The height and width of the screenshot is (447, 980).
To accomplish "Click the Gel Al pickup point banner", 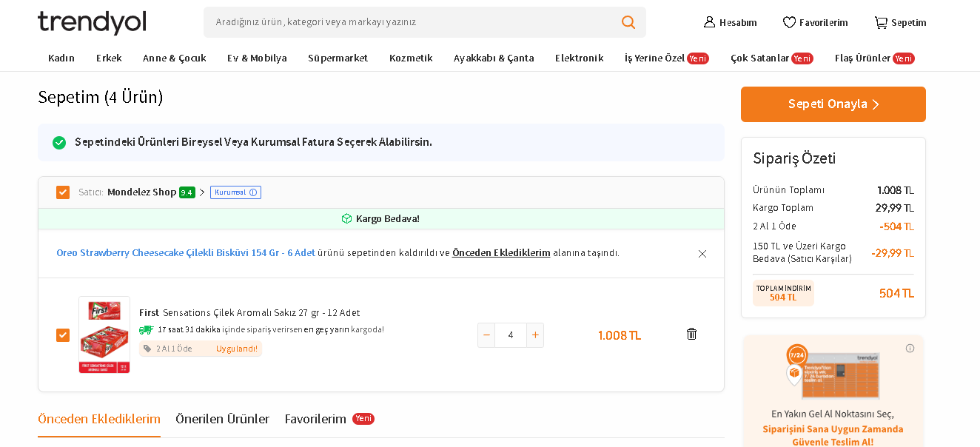I will [x=833, y=391].
